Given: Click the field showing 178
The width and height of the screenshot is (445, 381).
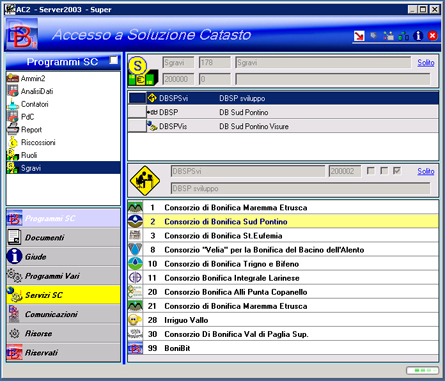Looking at the screenshot, I should pyautogui.click(x=215, y=62).
